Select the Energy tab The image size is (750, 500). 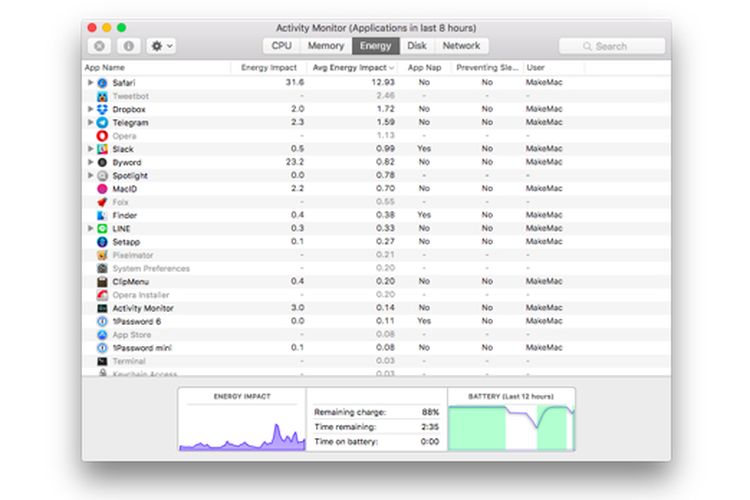(375, 46)
